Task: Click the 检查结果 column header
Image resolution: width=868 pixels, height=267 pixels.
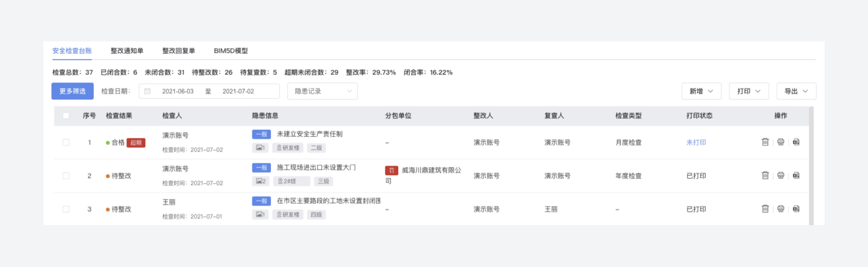Action: click(119, 116)
